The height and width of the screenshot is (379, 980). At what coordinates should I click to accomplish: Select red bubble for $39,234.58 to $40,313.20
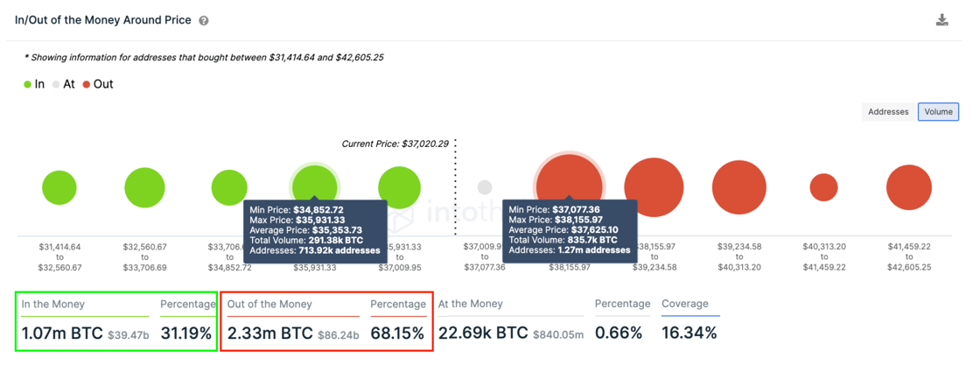739,188
